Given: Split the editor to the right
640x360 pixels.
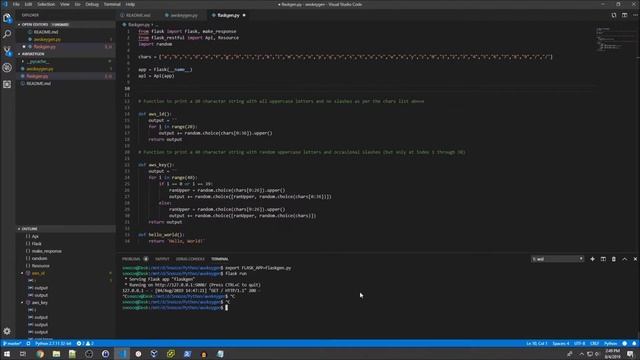Looking at the screenshot, I should coord(624,15).
